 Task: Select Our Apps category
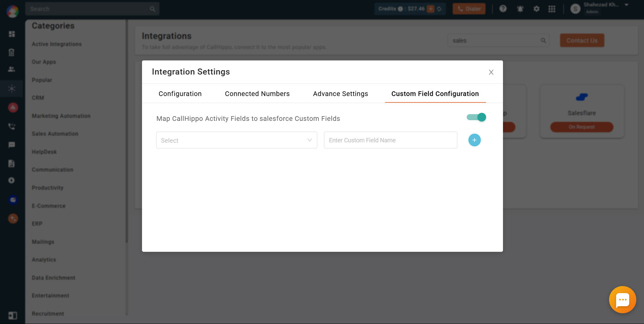pyautogui.click(x=44, y=62)
